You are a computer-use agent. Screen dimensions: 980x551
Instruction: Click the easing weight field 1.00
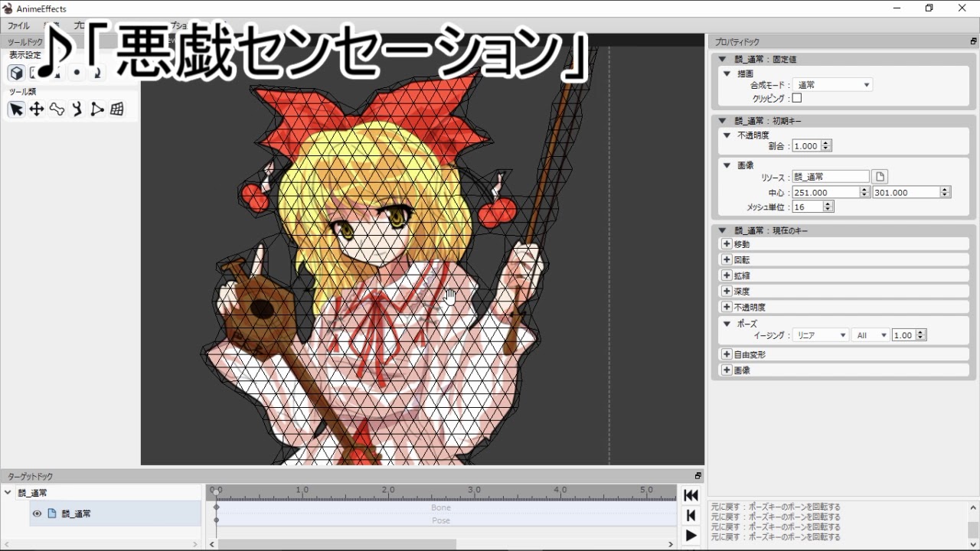click(x=903, y=335)
